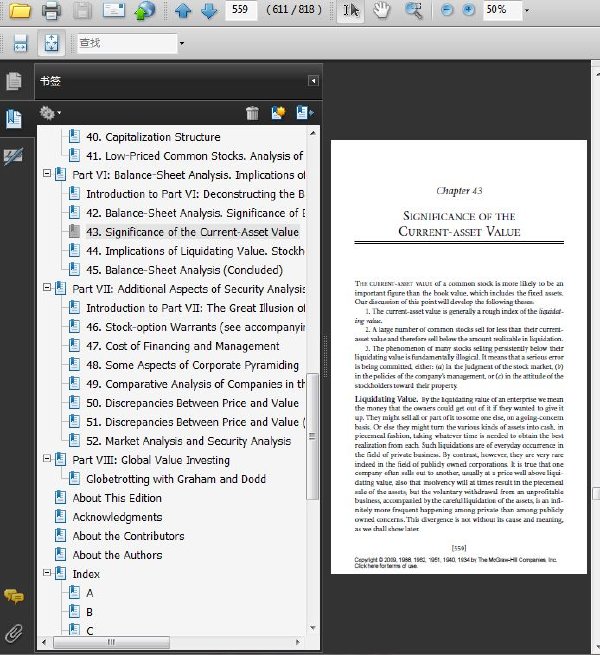Open Index letter B bookmark

click(89, 612)
